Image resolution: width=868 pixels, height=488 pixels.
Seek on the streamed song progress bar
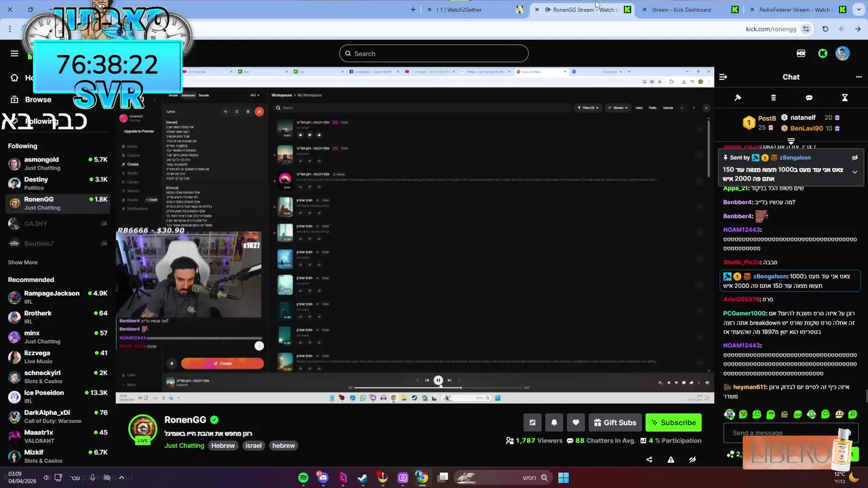pos(438,388)
